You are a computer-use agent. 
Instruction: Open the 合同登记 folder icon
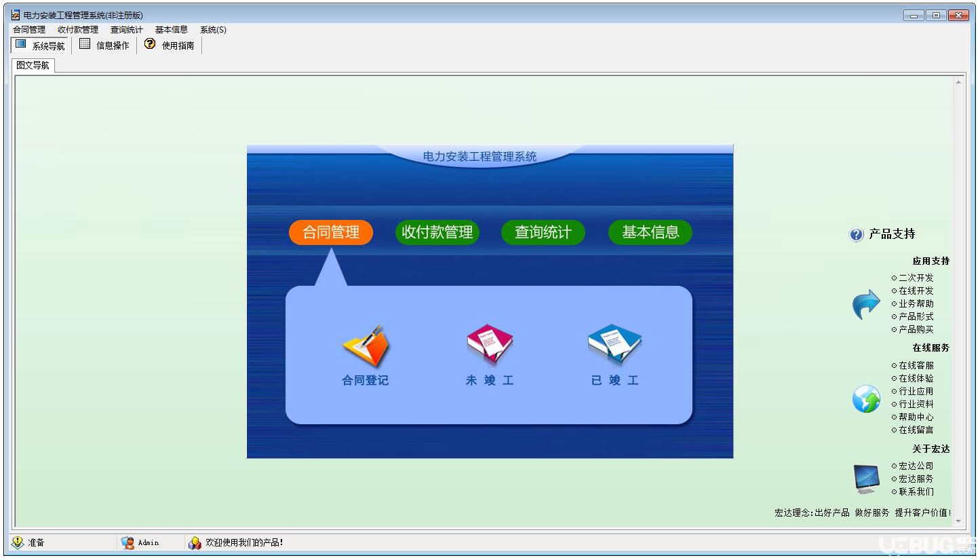point(366,346)
